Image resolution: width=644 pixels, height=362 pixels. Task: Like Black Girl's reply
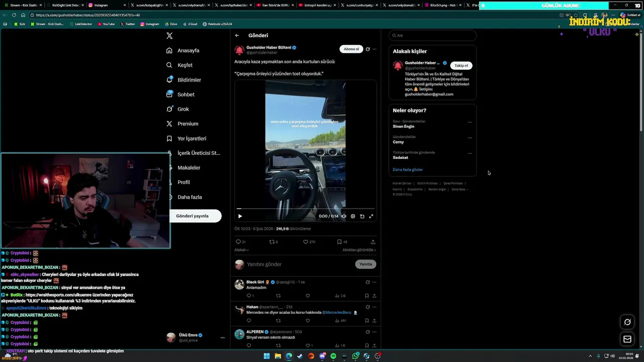pos(307,296)
